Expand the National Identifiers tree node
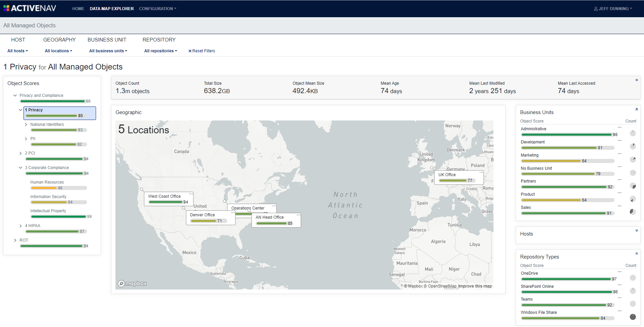Screen dimensions: 644x327 (26, 125)
